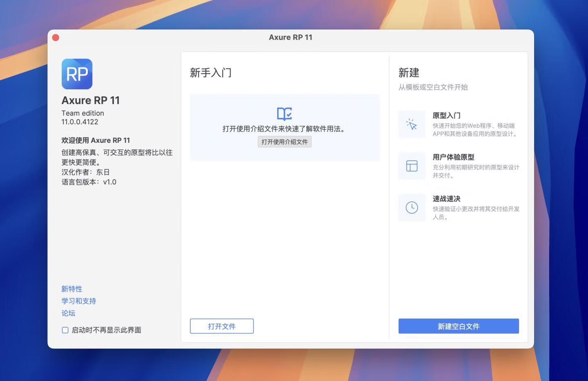Click the RP application logo
This screenshot has width=588, height=381.
tap(77, 74)
